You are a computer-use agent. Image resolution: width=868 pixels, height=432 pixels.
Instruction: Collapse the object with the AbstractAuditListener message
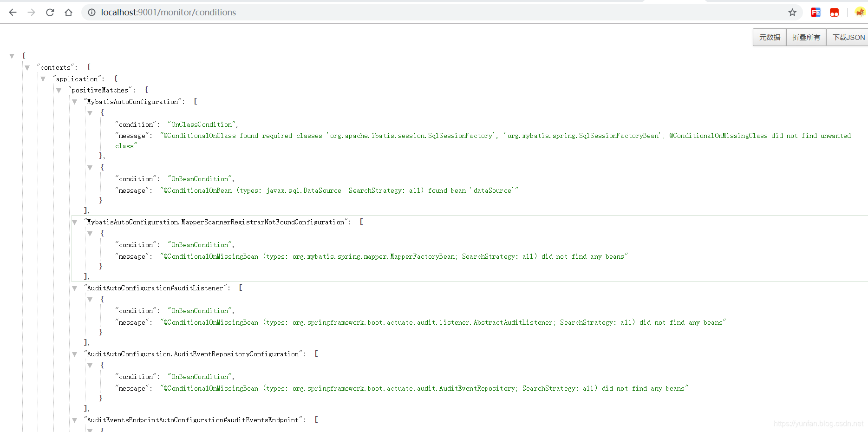coord(90,300)
